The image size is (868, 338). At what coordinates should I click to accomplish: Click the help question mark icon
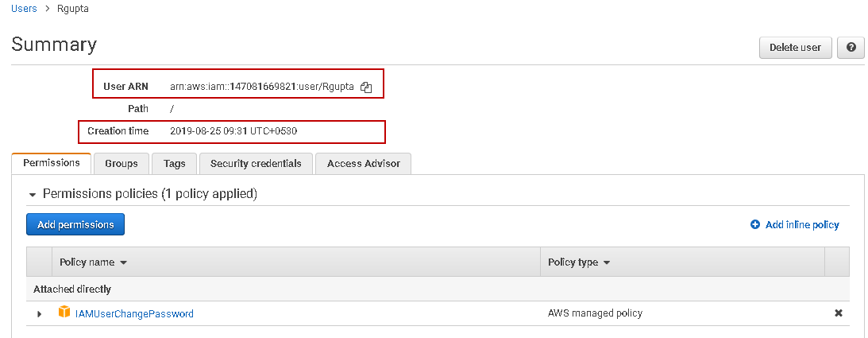click(851, 48)
